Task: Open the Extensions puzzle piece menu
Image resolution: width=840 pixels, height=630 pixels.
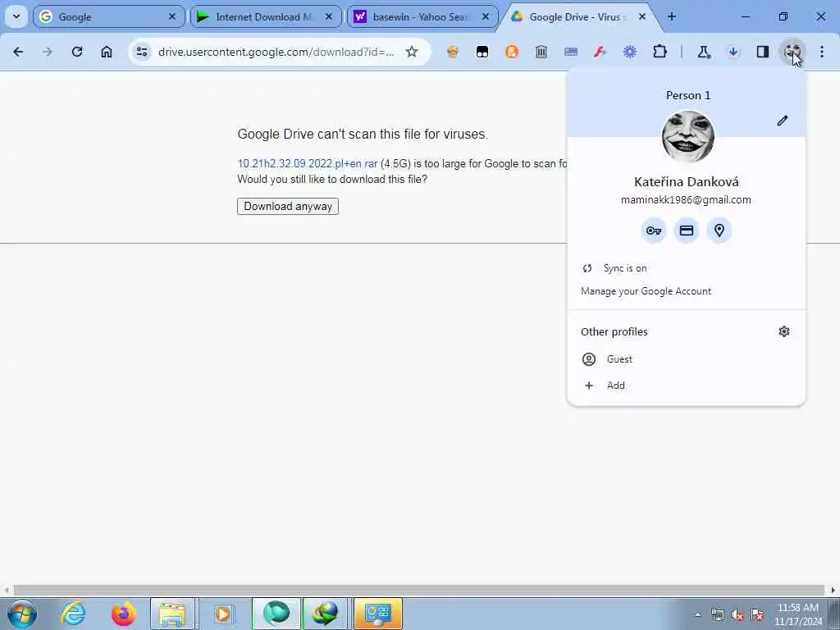Action: pyautogui.click(x=660, y=52)
